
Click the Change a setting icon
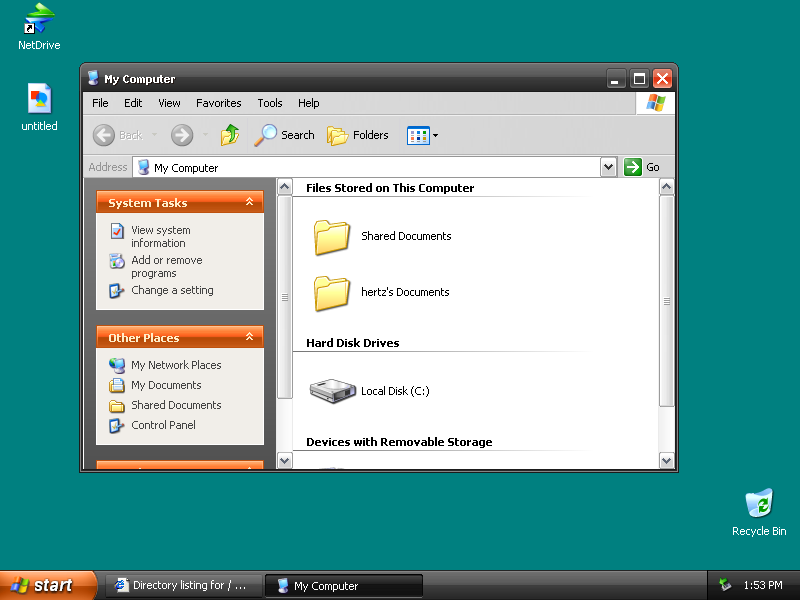117,291
